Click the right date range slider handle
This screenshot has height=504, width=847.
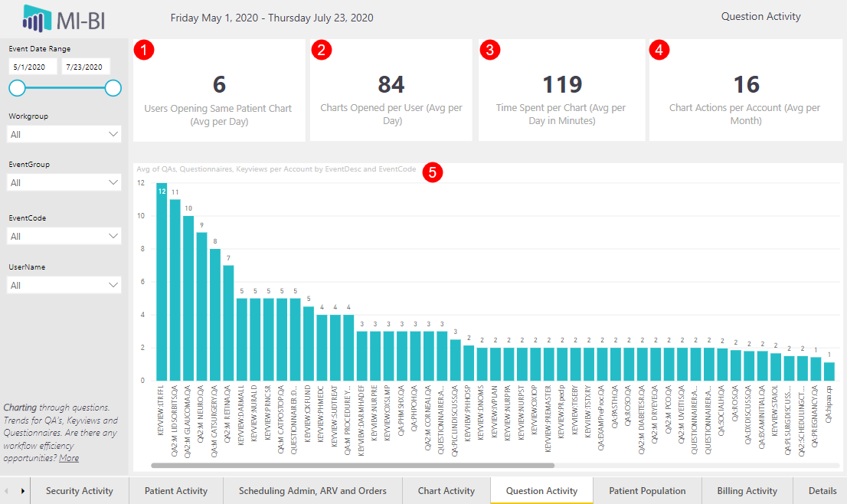point(113,88)
